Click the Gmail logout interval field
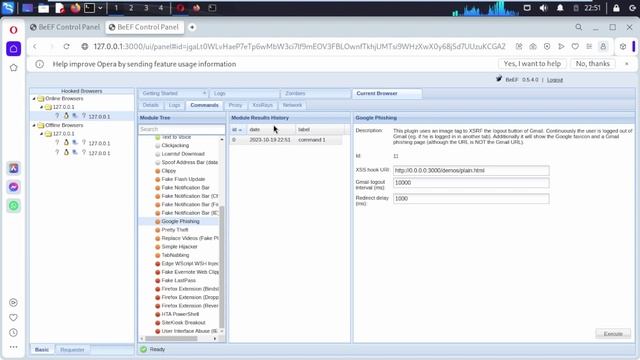The width and height of the screenshot is (640, 360). [x=471, y=183]
